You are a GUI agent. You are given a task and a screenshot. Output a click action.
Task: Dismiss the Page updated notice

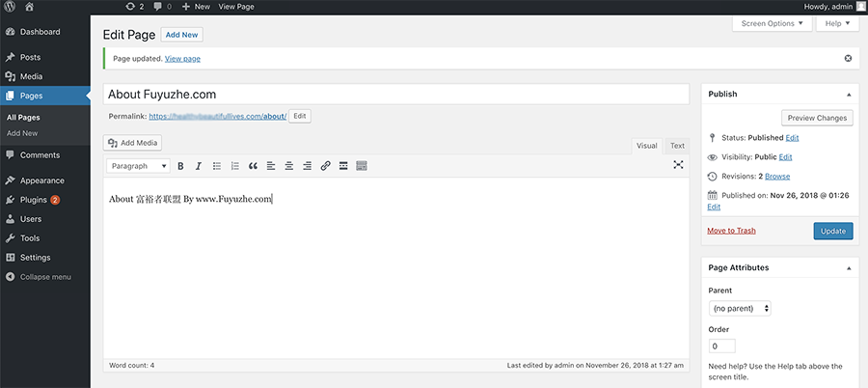pyautogui.click(x=848, y=58)
